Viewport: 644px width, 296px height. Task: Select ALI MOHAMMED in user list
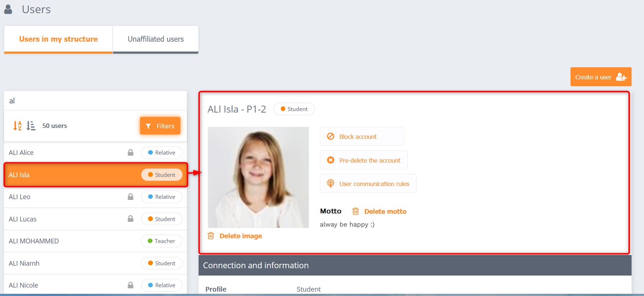(x=95, y=241)
